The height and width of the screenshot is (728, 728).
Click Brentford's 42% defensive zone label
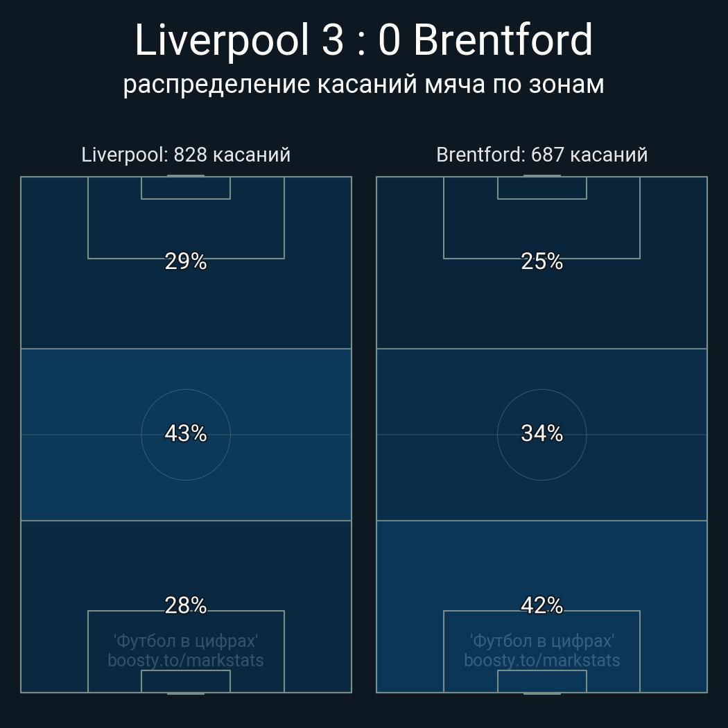pos(541,605)
